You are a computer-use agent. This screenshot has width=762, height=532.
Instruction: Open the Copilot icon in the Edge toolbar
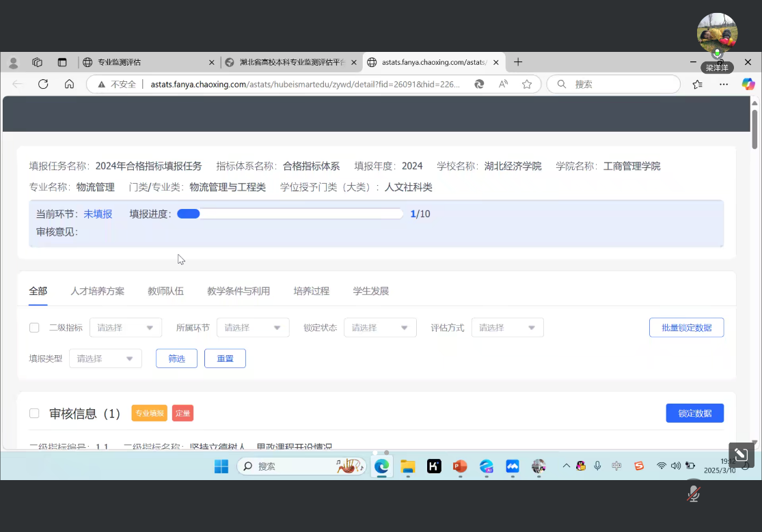(x=748, y=84)
